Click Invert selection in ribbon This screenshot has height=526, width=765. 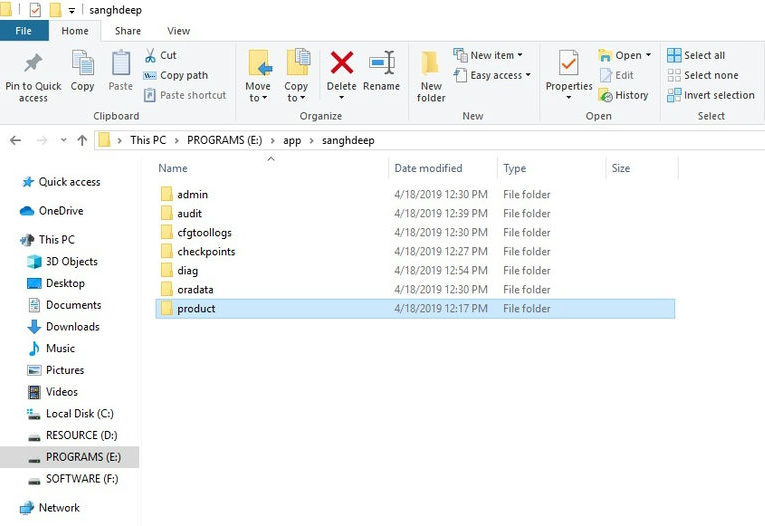[x=711, y=95]
